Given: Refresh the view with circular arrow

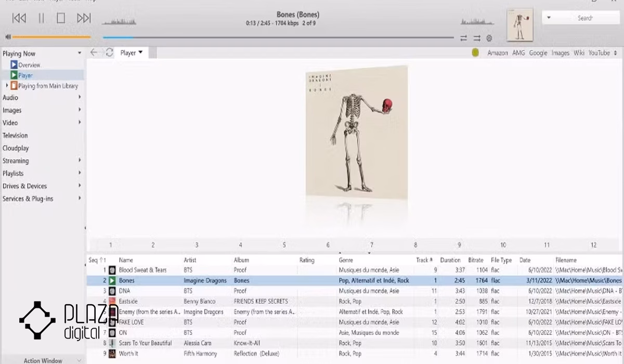Looking at the screenshot, I should click(x=109, y=53).
